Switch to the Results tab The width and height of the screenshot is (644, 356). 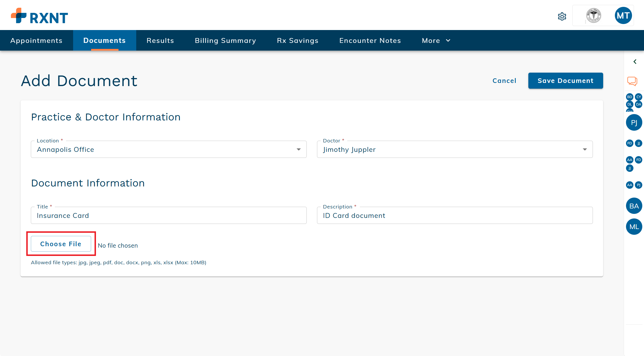click(160, 40)
